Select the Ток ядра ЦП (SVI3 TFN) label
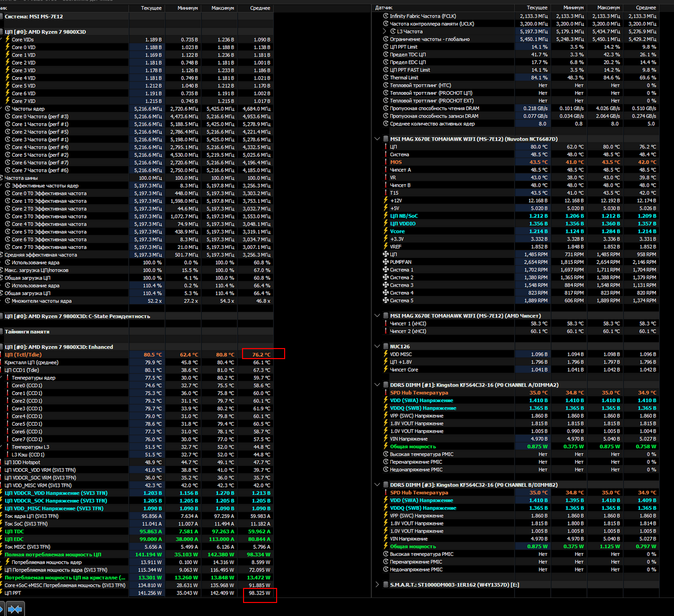This screenshot has height=616, width=674. 32,516
